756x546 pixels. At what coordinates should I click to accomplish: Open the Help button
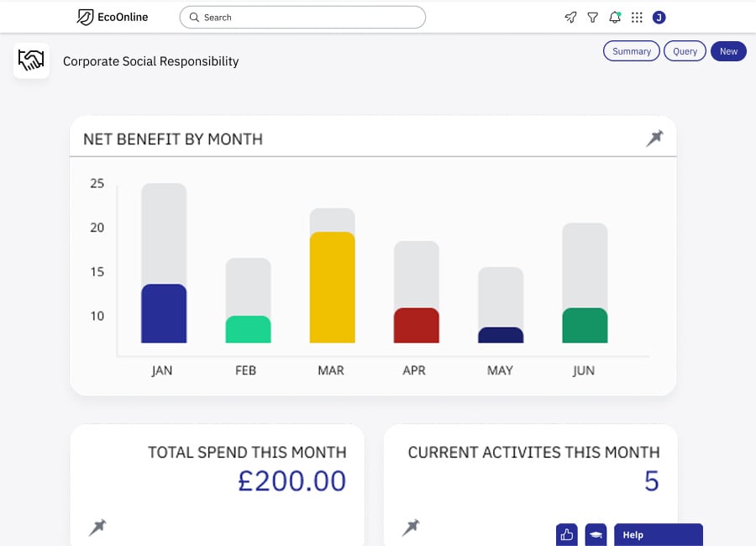click(658, 535)
